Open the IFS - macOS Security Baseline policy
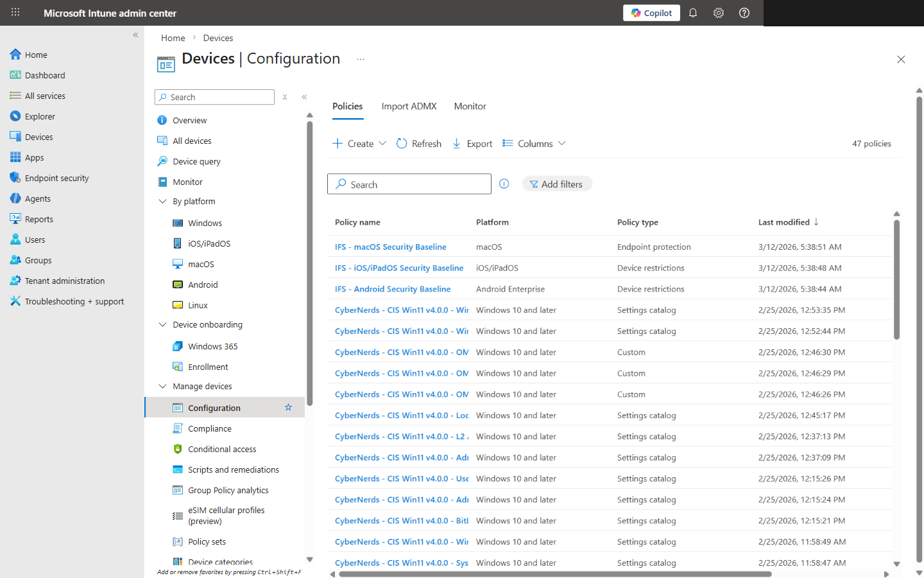 [390, 247]
